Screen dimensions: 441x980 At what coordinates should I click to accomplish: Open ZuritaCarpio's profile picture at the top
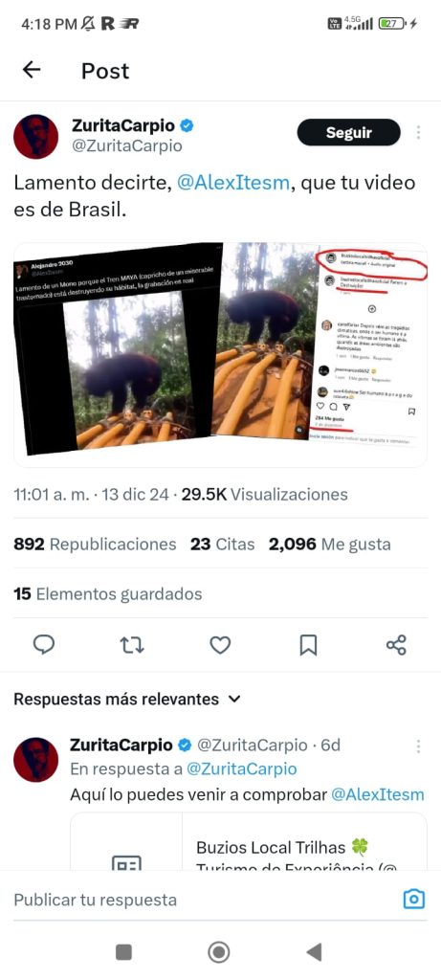(35, 137)
